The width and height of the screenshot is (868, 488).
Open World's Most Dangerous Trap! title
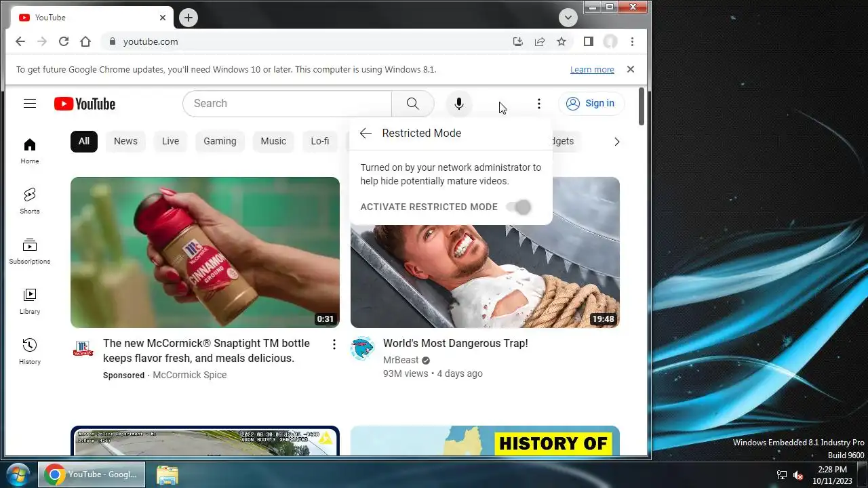(x=456, y=344)
